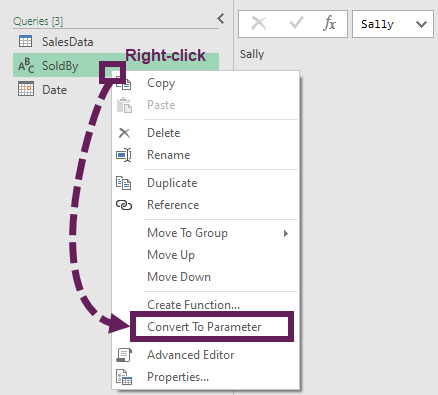Image resolution: width=438 pixels, height=395 pixels.
Task: Click the Properties icon in the menu
Action: click(x=124, y=377)
